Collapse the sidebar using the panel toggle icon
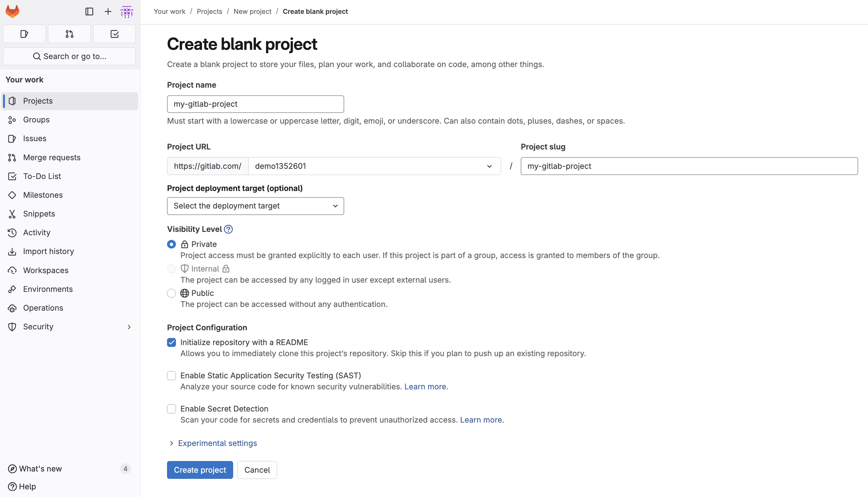868x497 pixels. pyautogui.click(x=89, y=11)
